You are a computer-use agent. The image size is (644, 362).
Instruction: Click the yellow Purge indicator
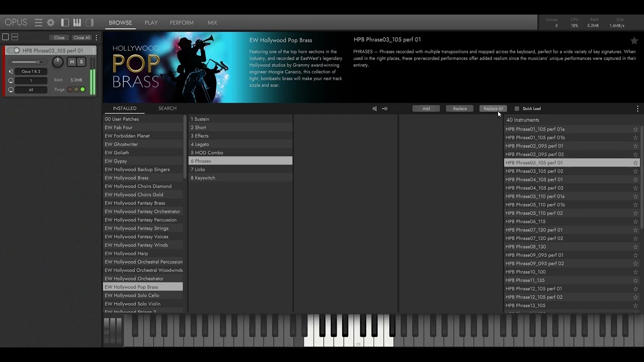(76, 89)
